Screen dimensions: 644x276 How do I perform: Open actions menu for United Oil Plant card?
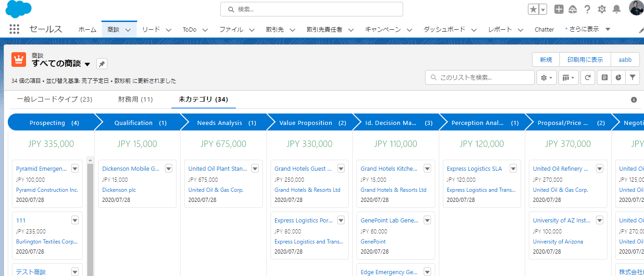255,168
